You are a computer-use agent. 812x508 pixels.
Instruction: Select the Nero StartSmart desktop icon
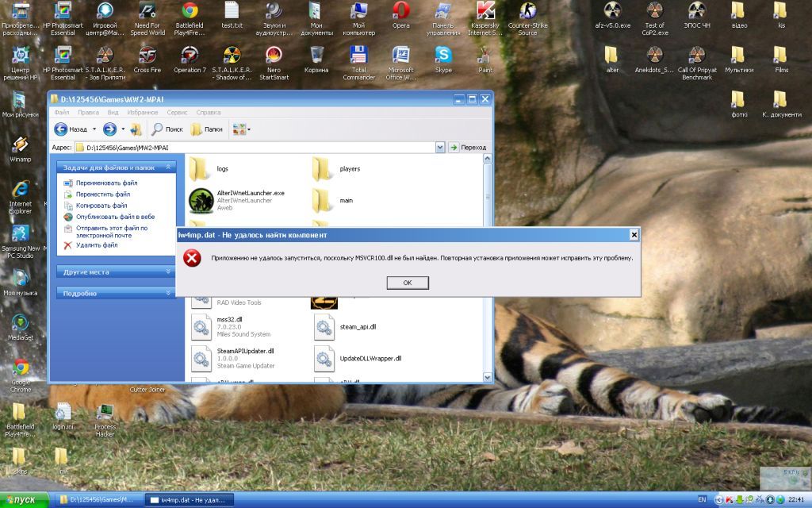pyautogui.click(x=274, y=63)
